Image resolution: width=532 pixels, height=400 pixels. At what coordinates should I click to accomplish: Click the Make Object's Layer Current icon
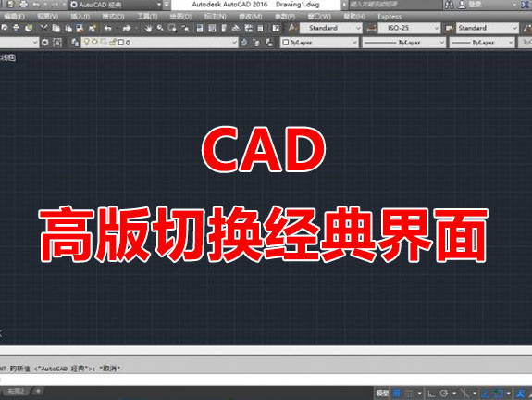point(244,43)
